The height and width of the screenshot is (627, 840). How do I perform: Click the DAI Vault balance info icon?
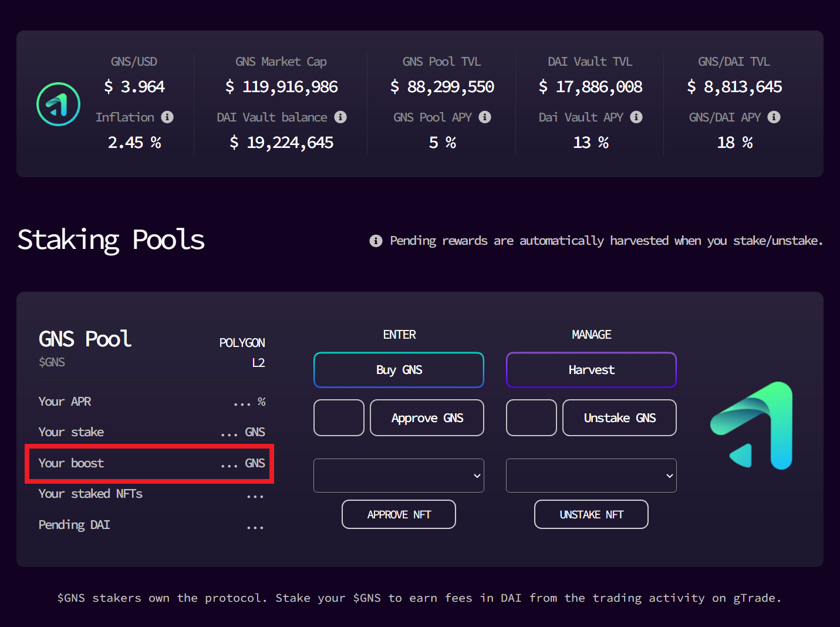[340, 117]
